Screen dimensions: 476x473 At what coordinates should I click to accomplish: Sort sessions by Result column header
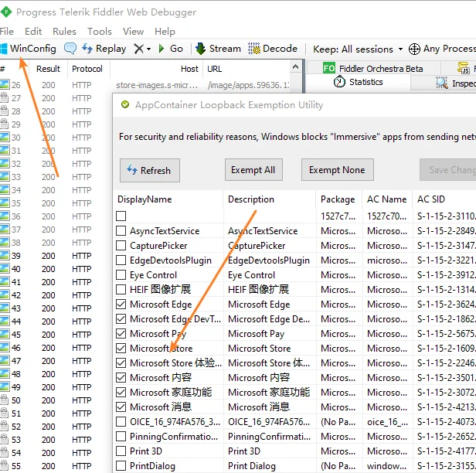pos(48,69)
